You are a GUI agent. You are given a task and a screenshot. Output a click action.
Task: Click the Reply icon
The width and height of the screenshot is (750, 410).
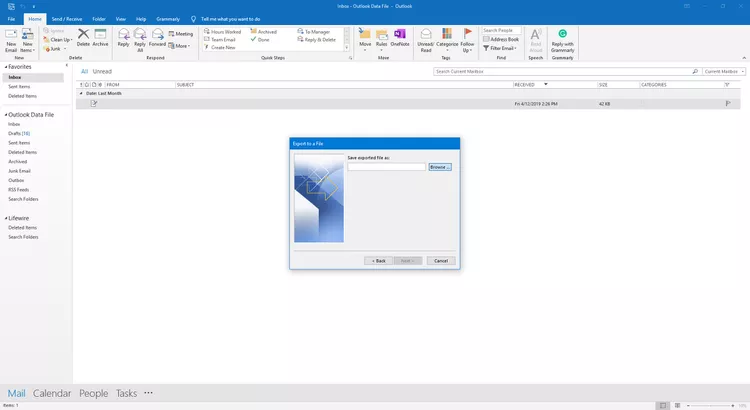click(123, 34)
